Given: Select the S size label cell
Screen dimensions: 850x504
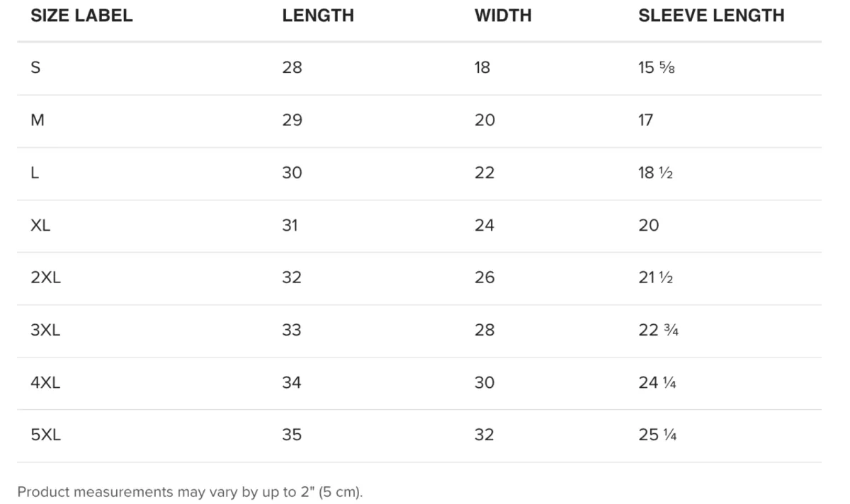Looking at the screenshot, I should pos(35,68).
